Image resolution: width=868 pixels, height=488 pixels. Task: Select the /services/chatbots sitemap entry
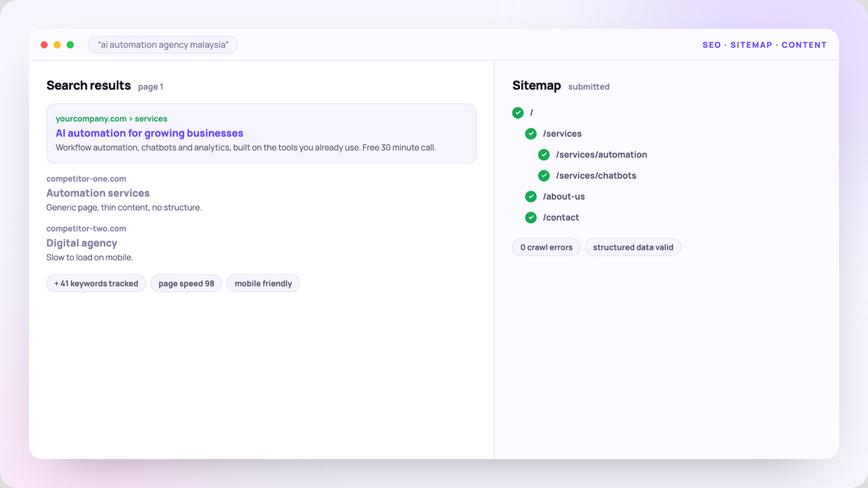point(596,176)
